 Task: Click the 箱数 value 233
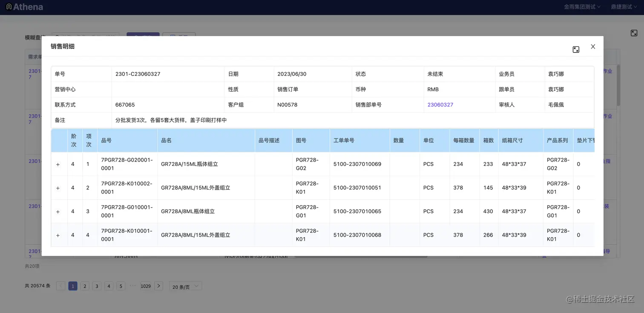click(488, 164)
